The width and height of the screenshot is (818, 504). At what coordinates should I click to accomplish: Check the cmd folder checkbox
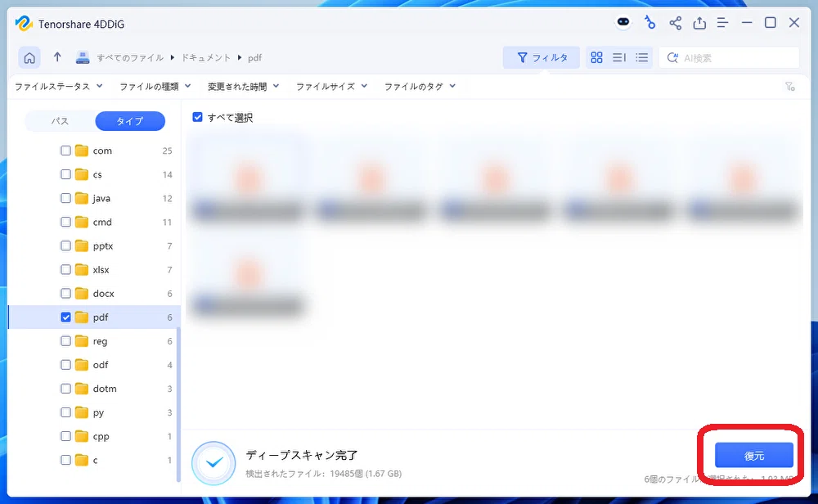point(65,223)
